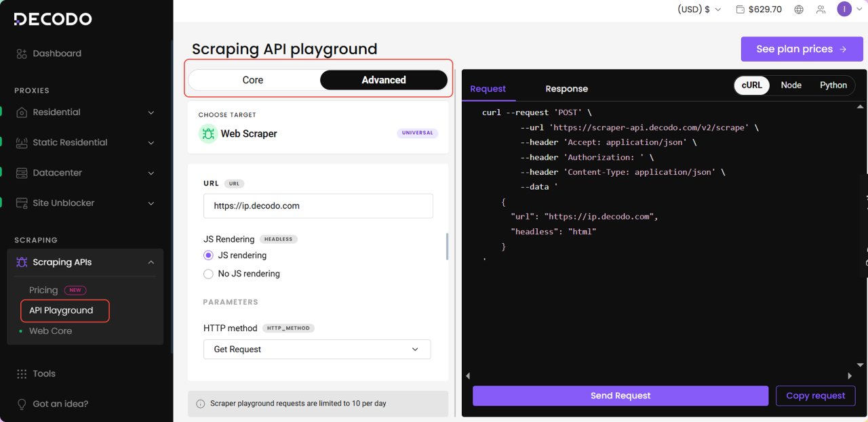Expand the Residential proxies section
This screenshot has width=868, height=422.
pyautogui.click(x=151, y=112)
